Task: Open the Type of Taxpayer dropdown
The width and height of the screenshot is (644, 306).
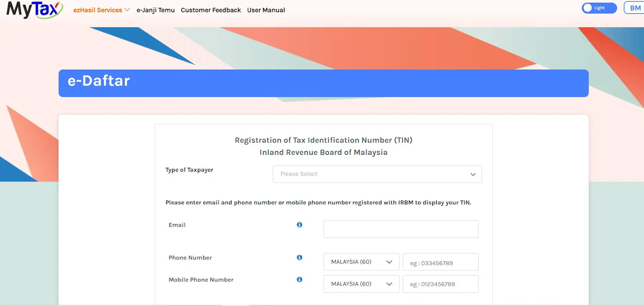Action: click(x=377, y=174)
